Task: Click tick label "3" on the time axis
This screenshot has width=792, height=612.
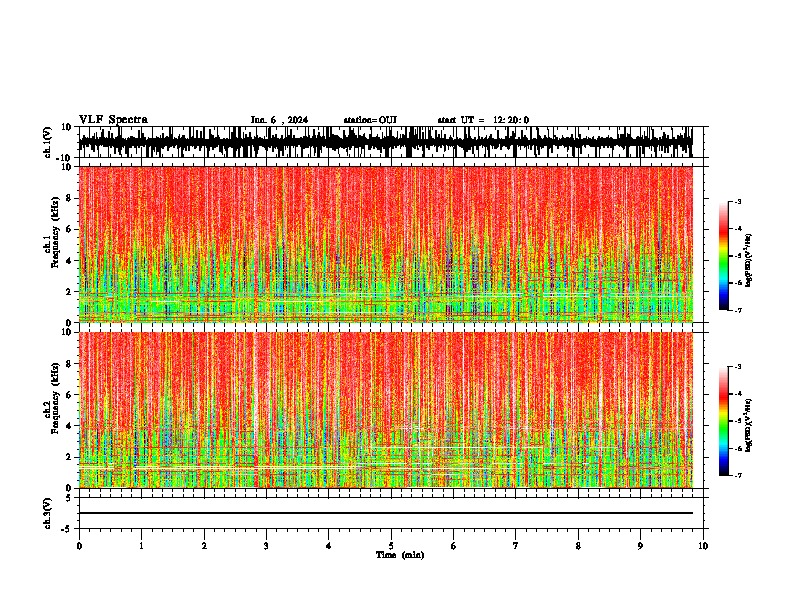Action: (266, 546)
